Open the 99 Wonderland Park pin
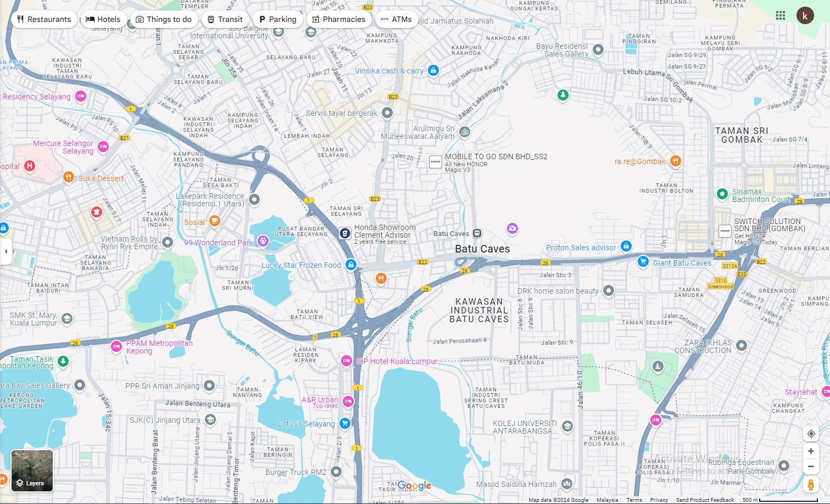830x504 pixels. (263, 241)
